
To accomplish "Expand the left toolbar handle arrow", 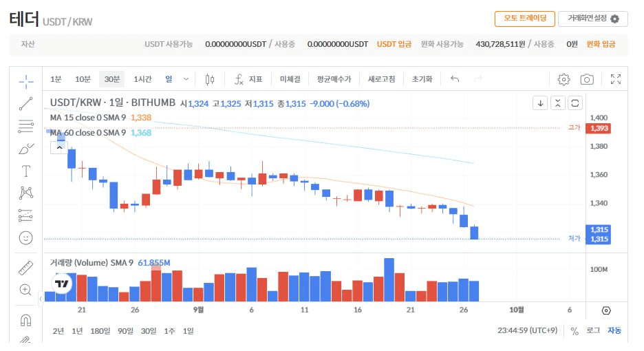I will tap(40, 299).
